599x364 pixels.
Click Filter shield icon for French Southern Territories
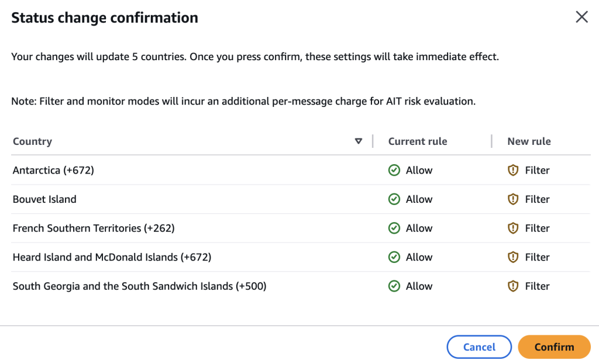(x=513, y=228)
